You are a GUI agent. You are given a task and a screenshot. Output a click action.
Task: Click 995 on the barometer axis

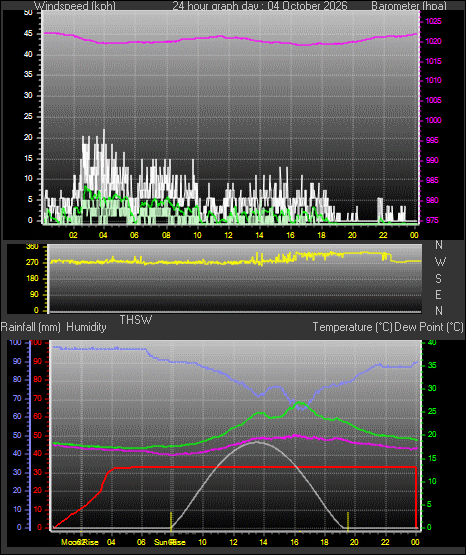432,140
